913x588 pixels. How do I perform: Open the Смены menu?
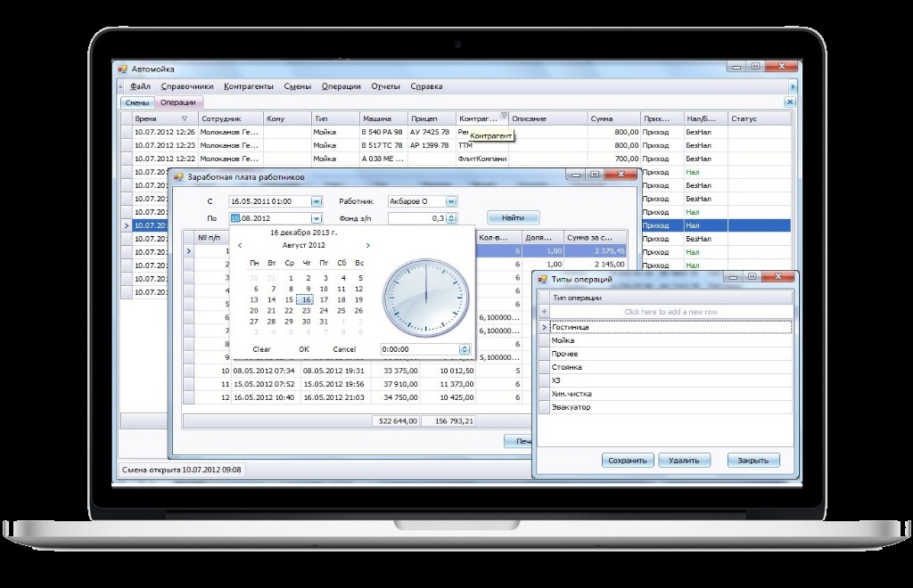coord(297,86)
